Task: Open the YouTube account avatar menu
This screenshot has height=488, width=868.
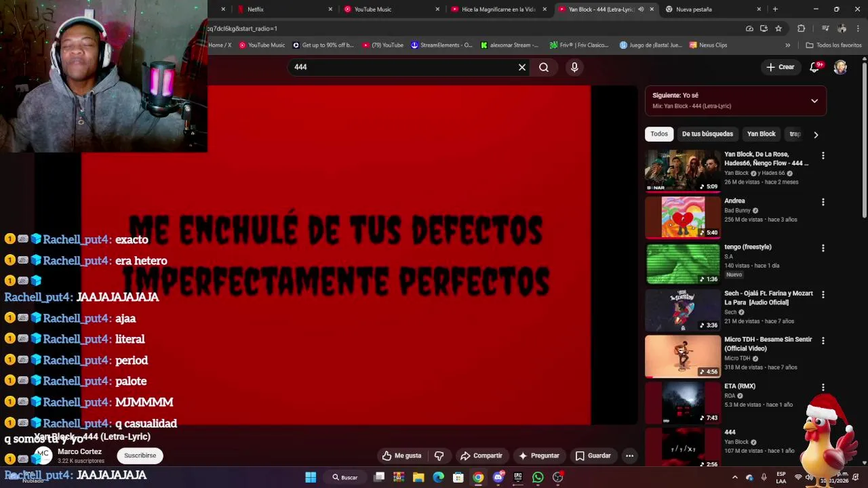Action: [840, 66]
